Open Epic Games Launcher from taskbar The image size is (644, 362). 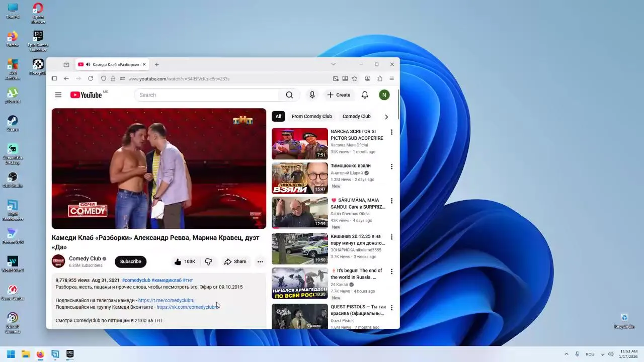(x=70, y=354)
